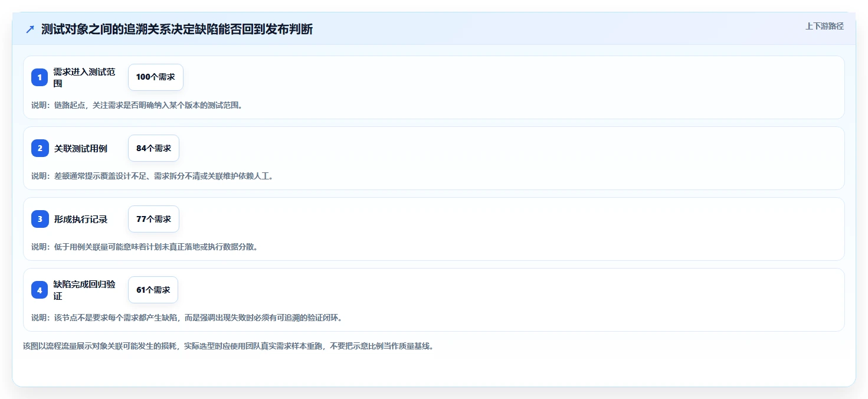868x399 pixels.
Task: Click the step 2 number badge
Action: coord(40,148)
